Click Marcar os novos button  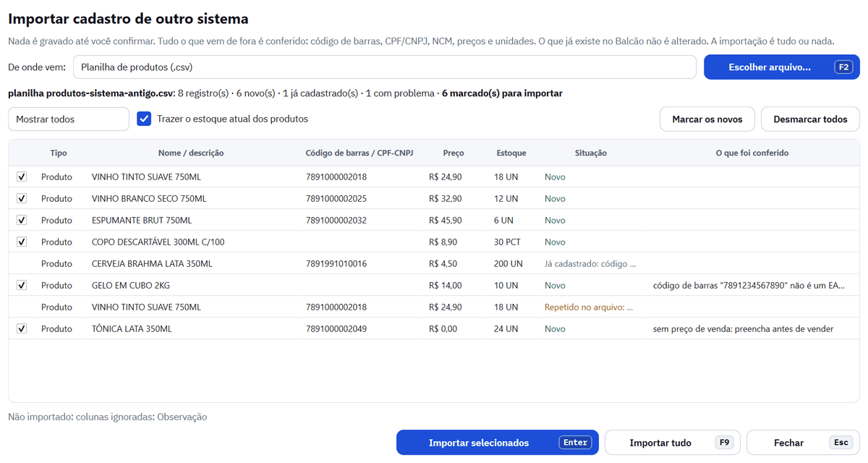point(707,119)
